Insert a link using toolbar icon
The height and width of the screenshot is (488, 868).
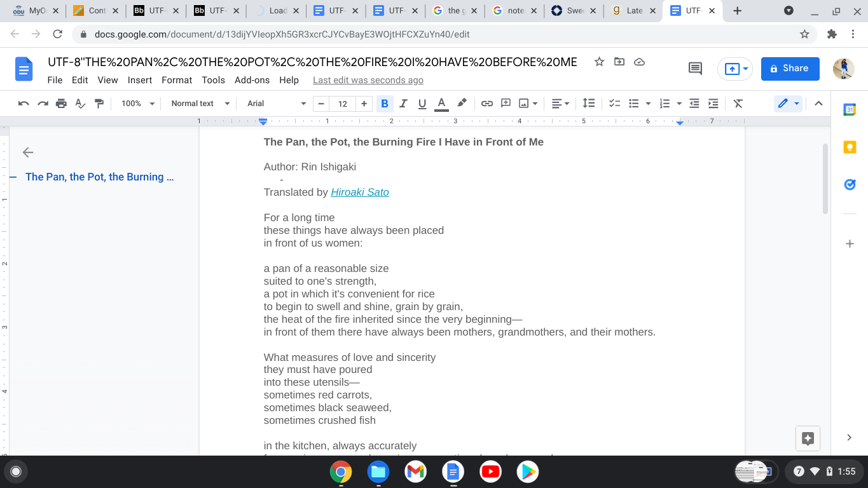pos(487,104)
